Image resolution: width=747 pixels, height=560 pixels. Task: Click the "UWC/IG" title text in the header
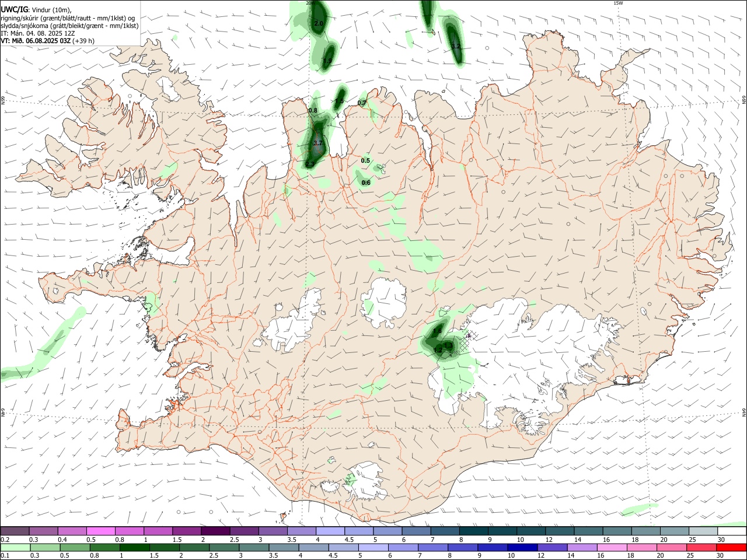coord(13,9)
